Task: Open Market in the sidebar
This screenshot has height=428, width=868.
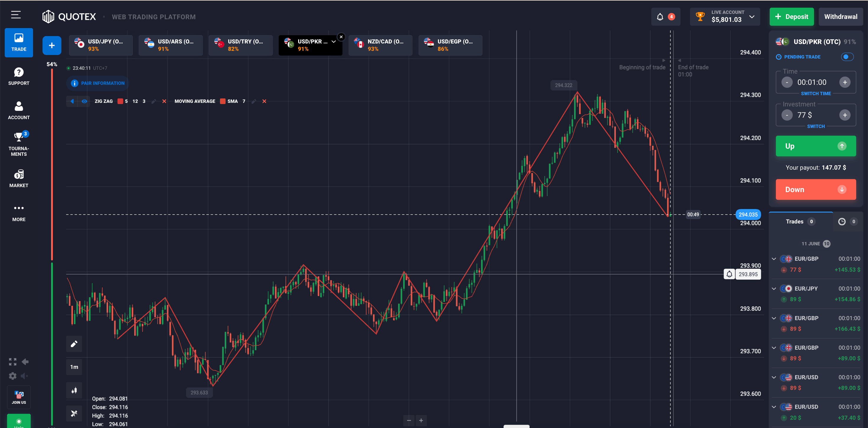Action: (19, 179)
